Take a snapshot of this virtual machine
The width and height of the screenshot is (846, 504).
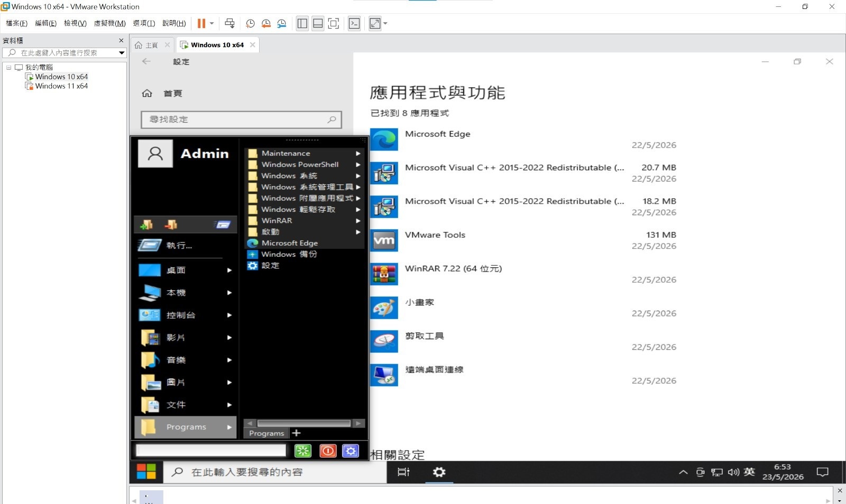tap(250, 23)
